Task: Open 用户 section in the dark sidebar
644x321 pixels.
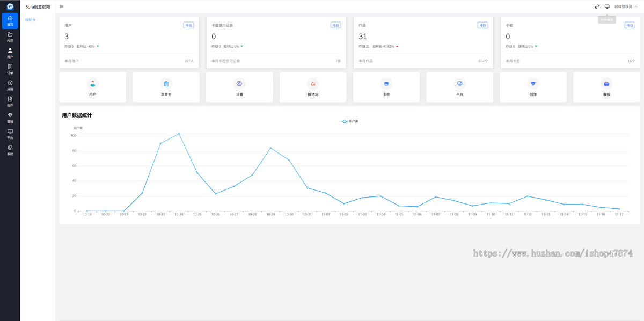Action: (x=10, y=53)
